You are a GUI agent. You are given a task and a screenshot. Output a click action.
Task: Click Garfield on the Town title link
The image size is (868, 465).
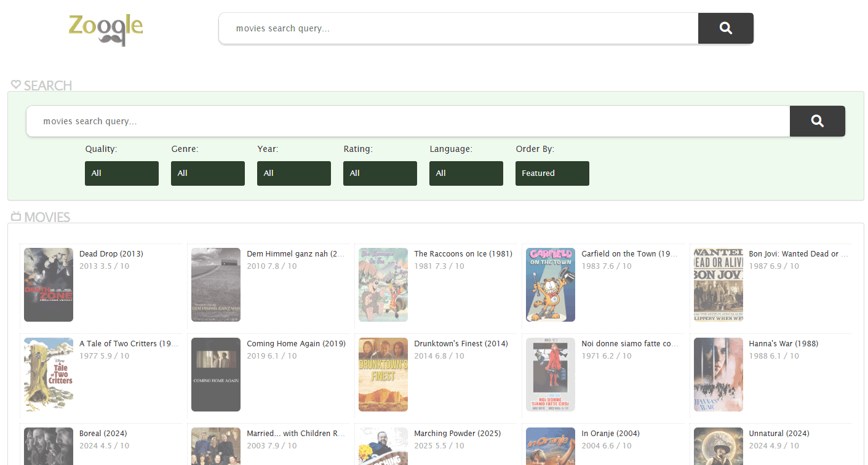click(631, 254)
